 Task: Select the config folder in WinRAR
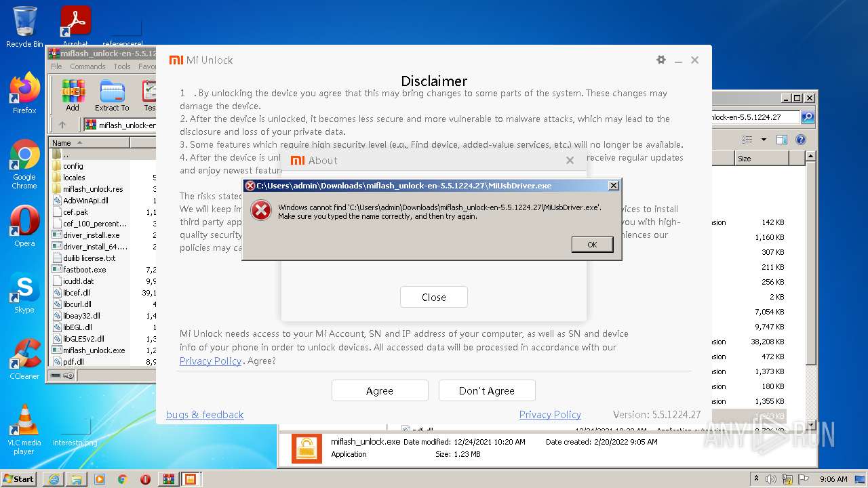click(x=73, y=166)
